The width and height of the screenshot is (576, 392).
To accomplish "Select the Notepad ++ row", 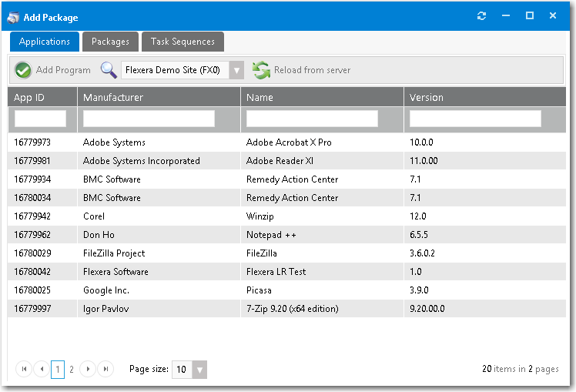I will [272, 235].
